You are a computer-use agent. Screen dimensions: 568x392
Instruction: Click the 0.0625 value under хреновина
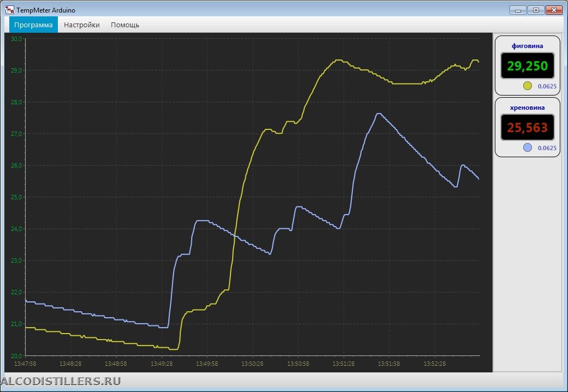547,148
